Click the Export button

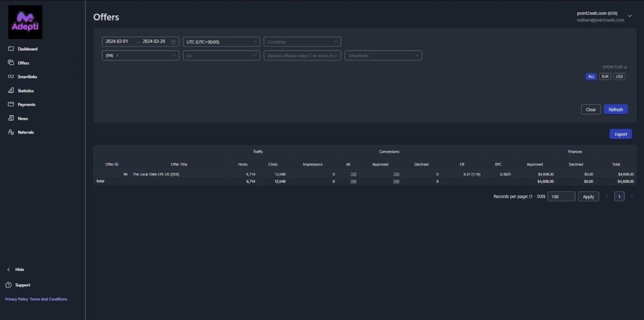click(621, 134)
